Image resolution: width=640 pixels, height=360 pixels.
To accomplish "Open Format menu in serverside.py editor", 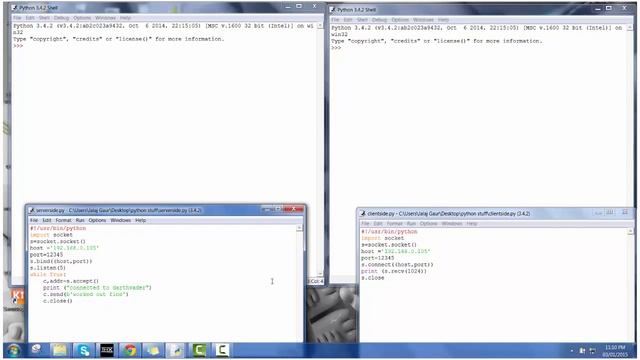I will coord(63,220).
